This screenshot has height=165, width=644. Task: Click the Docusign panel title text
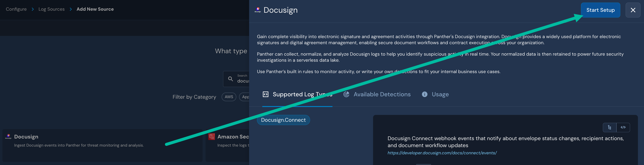280,10
